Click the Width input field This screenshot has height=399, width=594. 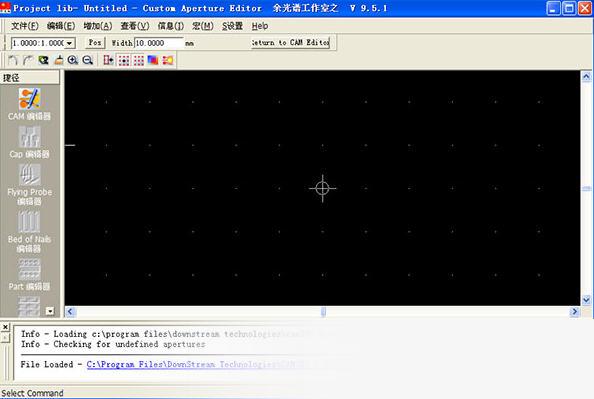pos(159,43)
